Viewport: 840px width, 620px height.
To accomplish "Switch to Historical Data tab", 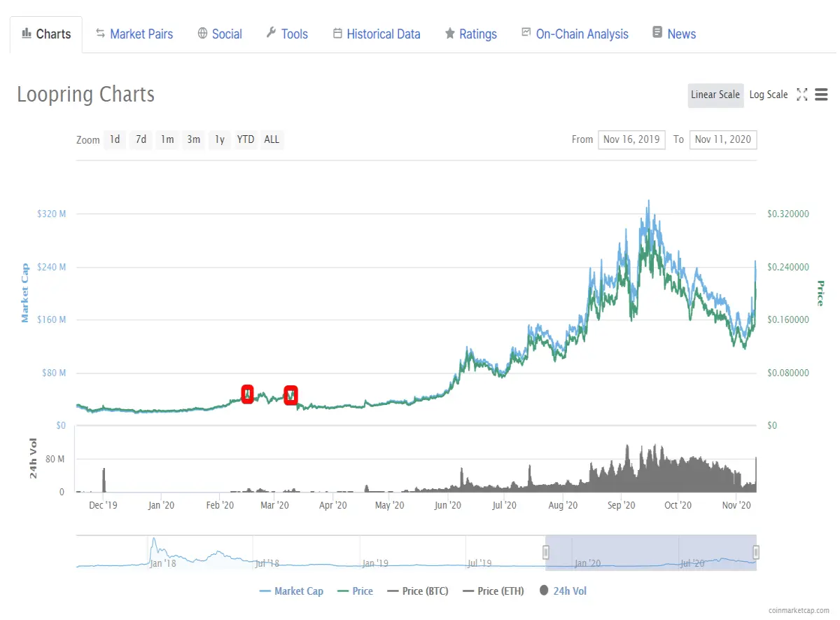I will click(x=377, y=34).
